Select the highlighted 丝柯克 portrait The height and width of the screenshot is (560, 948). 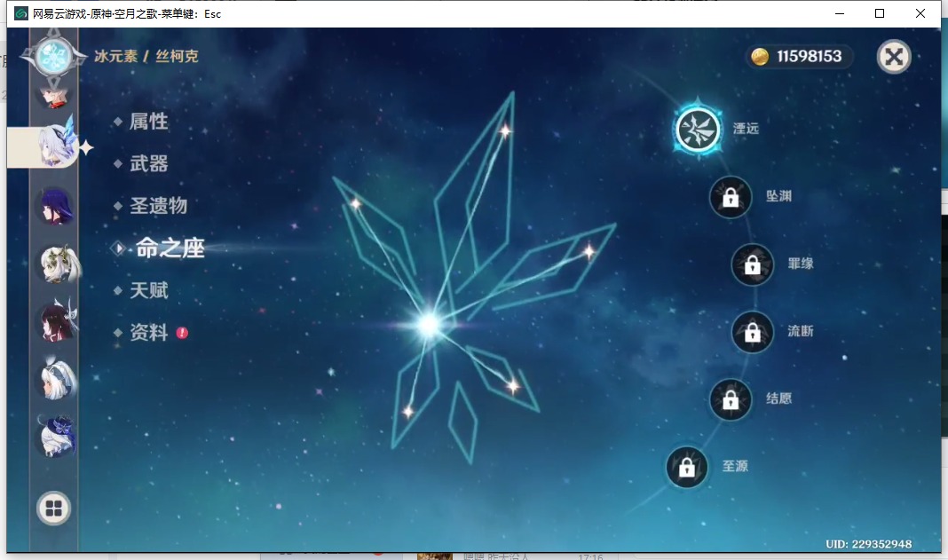point(57,146)
